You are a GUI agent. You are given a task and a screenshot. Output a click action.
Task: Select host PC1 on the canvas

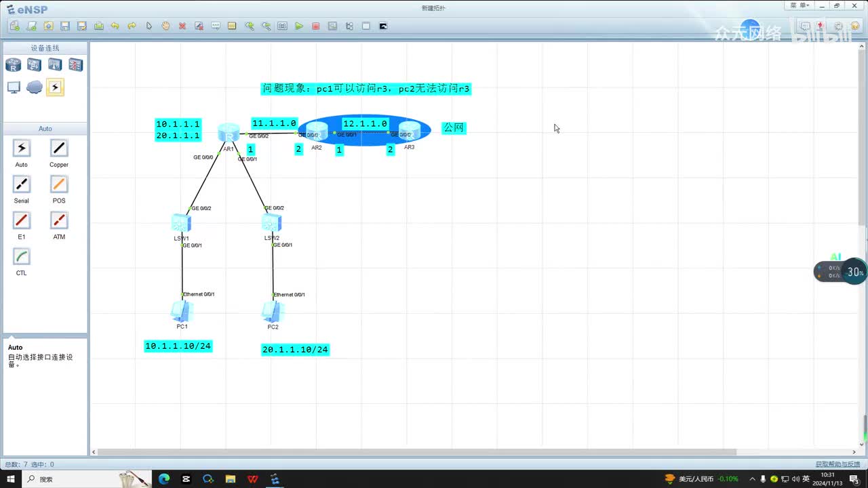coord(182,311)
